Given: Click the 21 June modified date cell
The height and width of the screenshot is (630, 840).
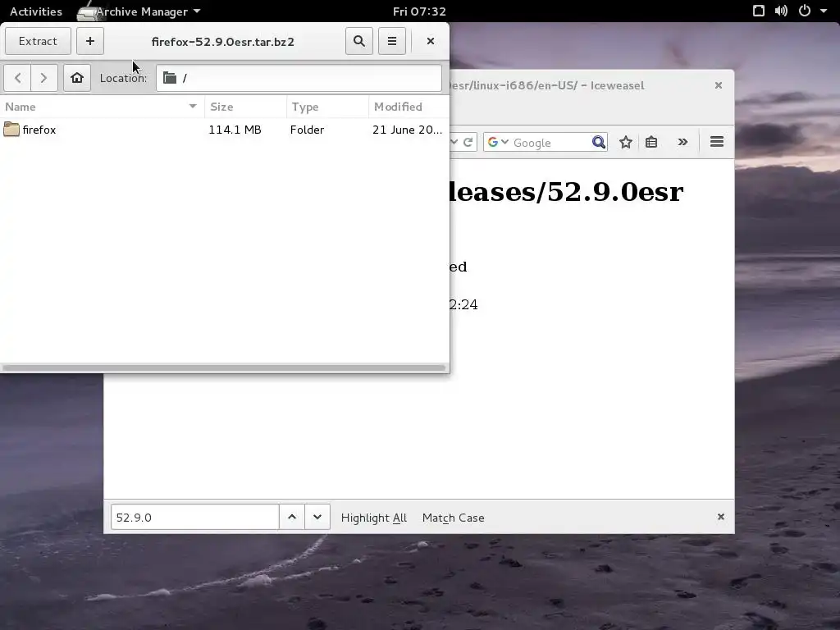Looking at the screenshot, I should coord(407,130).
